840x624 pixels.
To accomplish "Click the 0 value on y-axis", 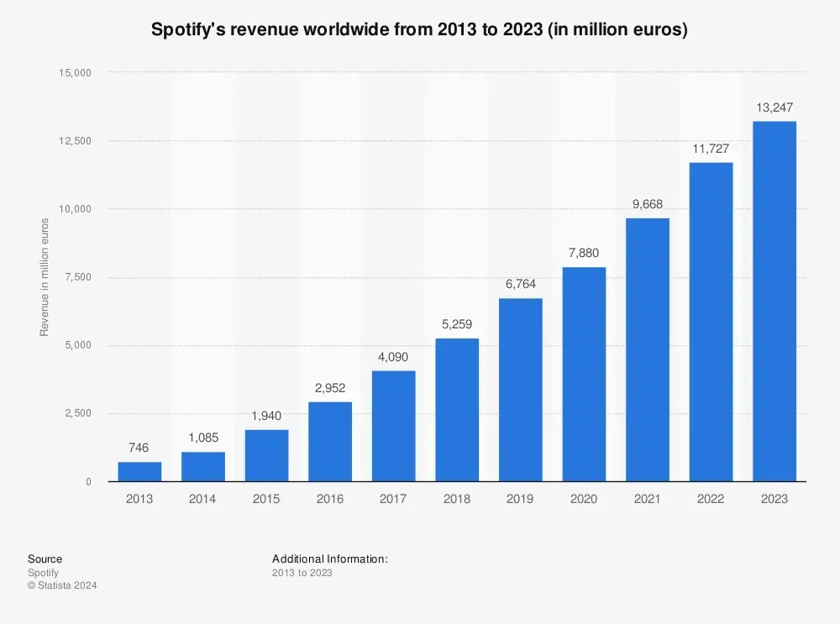I will (x=89, y=481).
